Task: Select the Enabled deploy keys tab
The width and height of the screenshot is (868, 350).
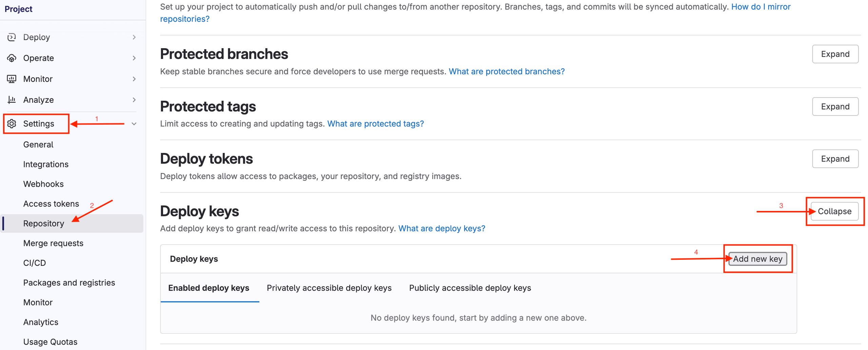Action: pos(209,288)
